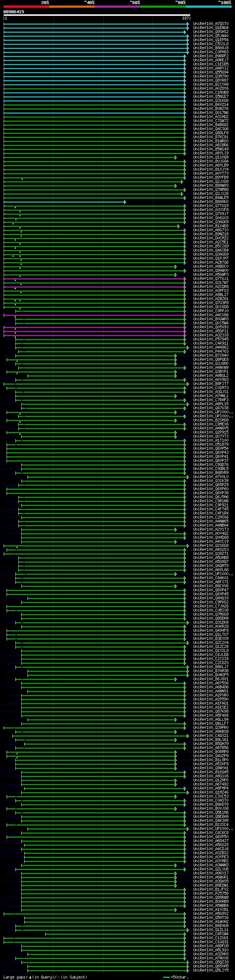This screenshot has width=235, height=980.
Task: Click the UniRef100_Q8DLF8 label
Action: click(x=211, y=133)
